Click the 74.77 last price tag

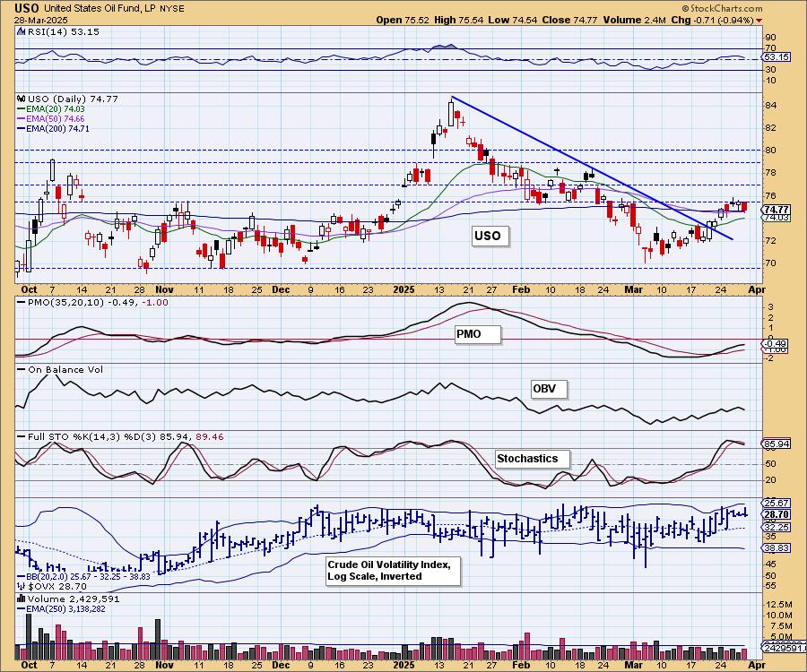(x=777, y=210)
